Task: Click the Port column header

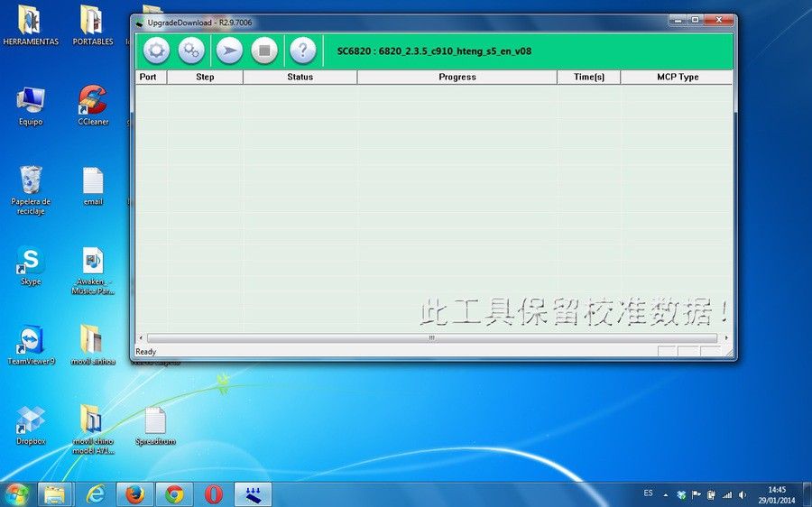Action: [x=151, y=77]
